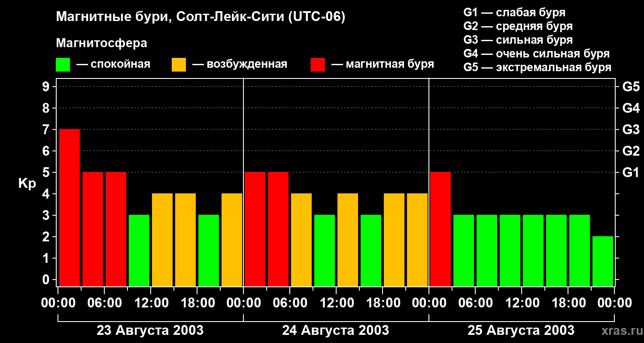Select the line "G5 — экстремальная буря"
Image resolution: width=644 pixels, height=343 pixels.
pyautogui.click(x=538, y=67)
